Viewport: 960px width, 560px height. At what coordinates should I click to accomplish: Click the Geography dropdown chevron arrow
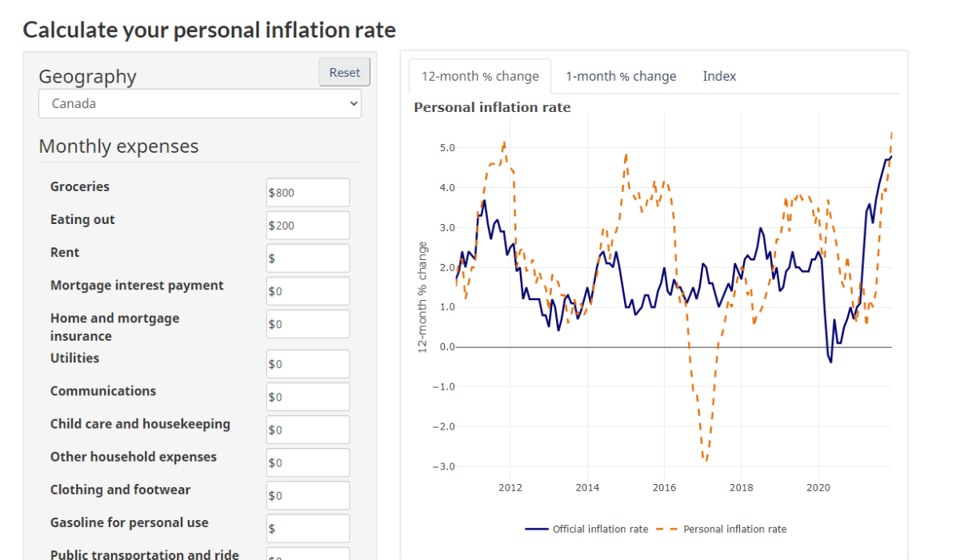pos(352,103)
